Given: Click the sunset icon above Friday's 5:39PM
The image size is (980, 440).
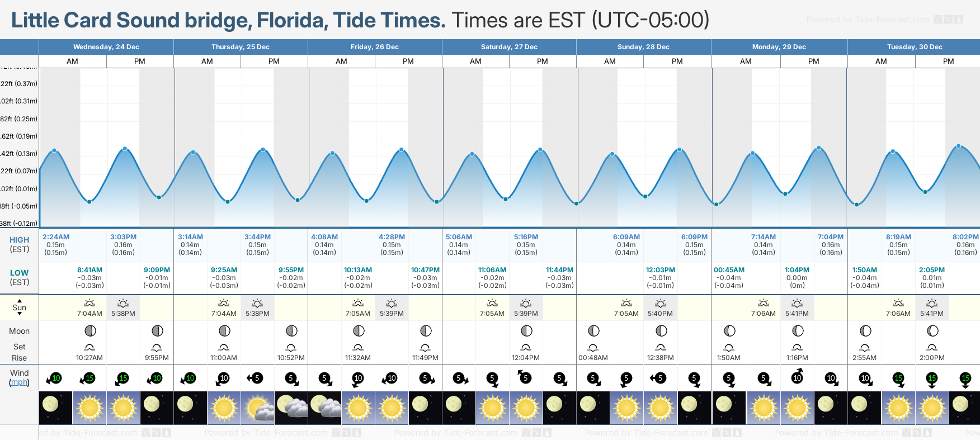Looking at the screenshot, I should coord(392,303).
